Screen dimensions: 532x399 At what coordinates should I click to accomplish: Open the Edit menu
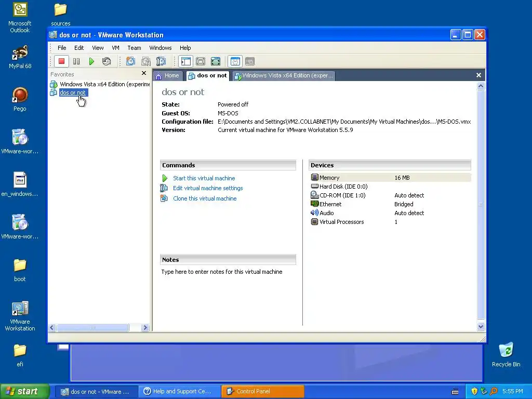pyautogui.click(x=79, y=48)
